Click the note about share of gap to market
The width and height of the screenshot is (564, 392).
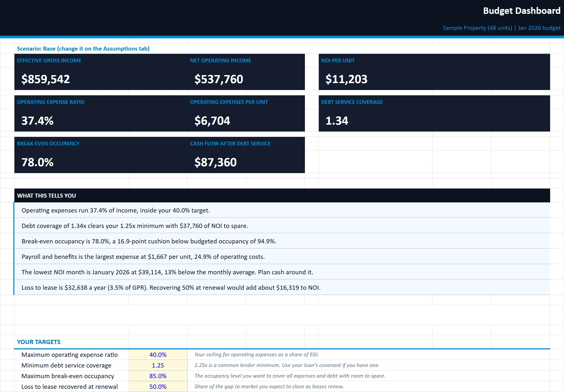(x=269, y=386)
